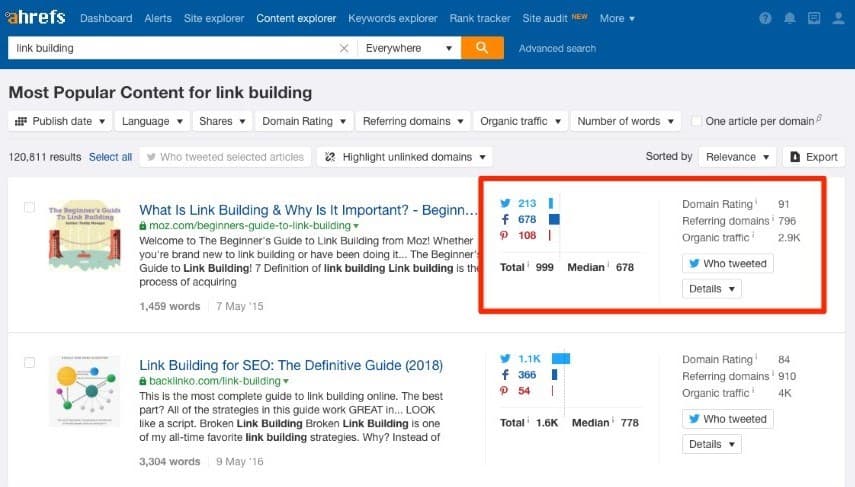The width and height of the screenshot is (855, 487).
Task: Open the Publish date filter dropdown
Action: [60, 121]
